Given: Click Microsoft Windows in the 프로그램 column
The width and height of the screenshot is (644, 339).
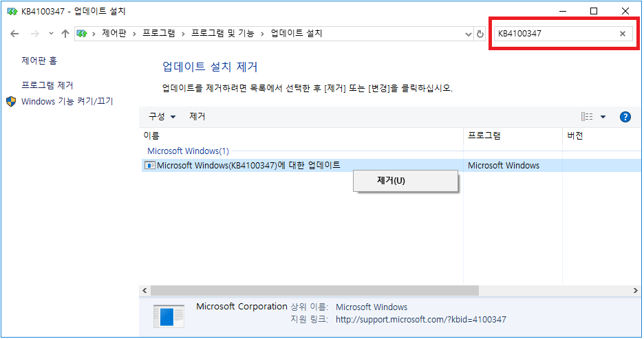Looking at the screenshot, I should pos(504,166).
